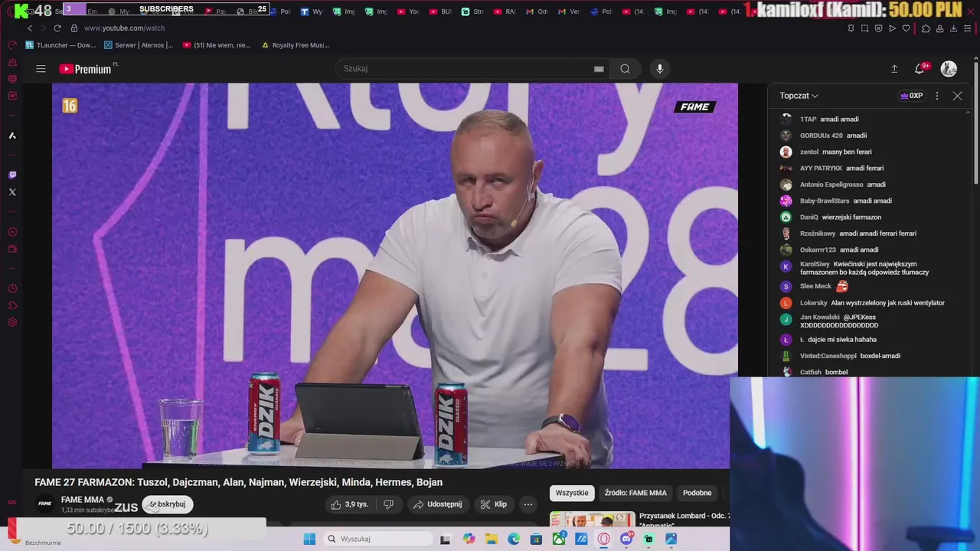Open the Opera easy setup menu icon

point(968,28)
